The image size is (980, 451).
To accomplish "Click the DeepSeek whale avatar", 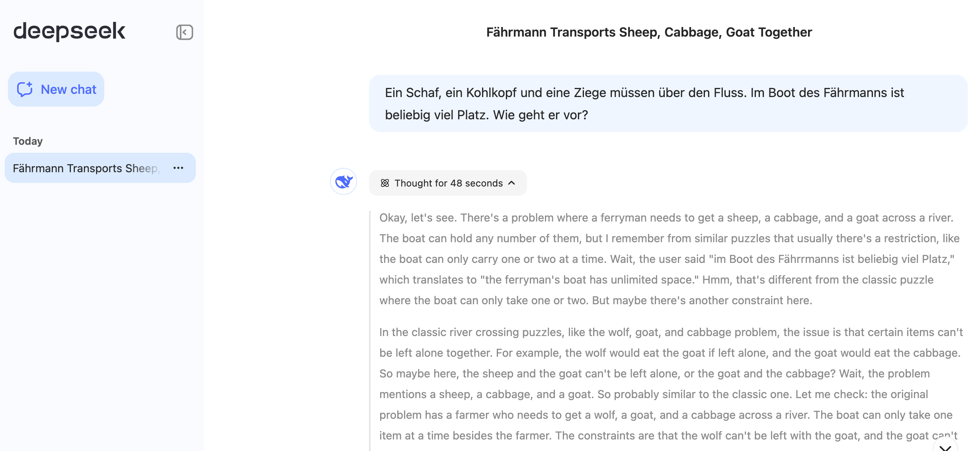I will click(x=344, y=182).
